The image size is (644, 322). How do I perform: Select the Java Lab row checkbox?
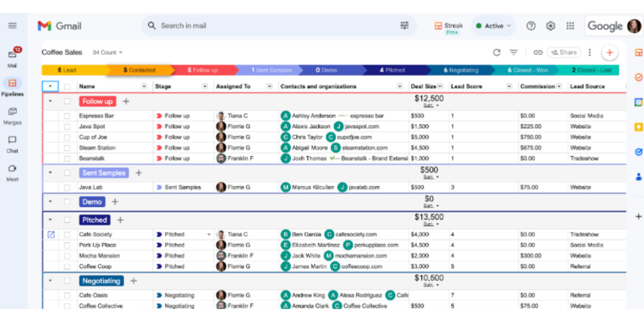tap(68, 187)
